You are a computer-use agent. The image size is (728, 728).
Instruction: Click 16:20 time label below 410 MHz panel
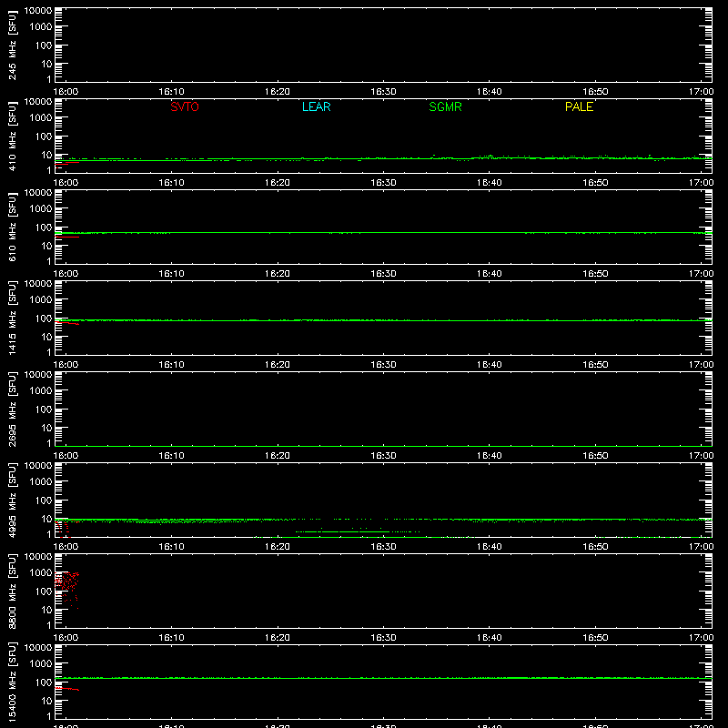pos(278,183)
